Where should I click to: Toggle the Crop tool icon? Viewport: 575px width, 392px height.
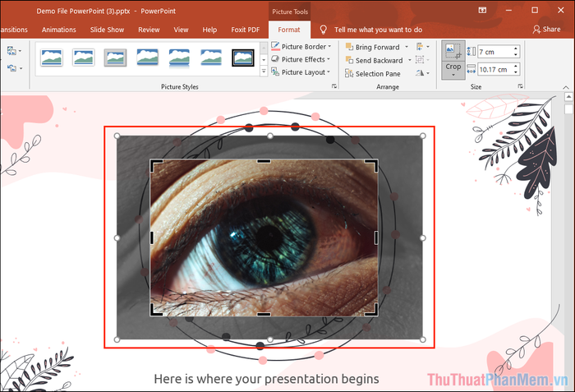(x=453, y=51)
